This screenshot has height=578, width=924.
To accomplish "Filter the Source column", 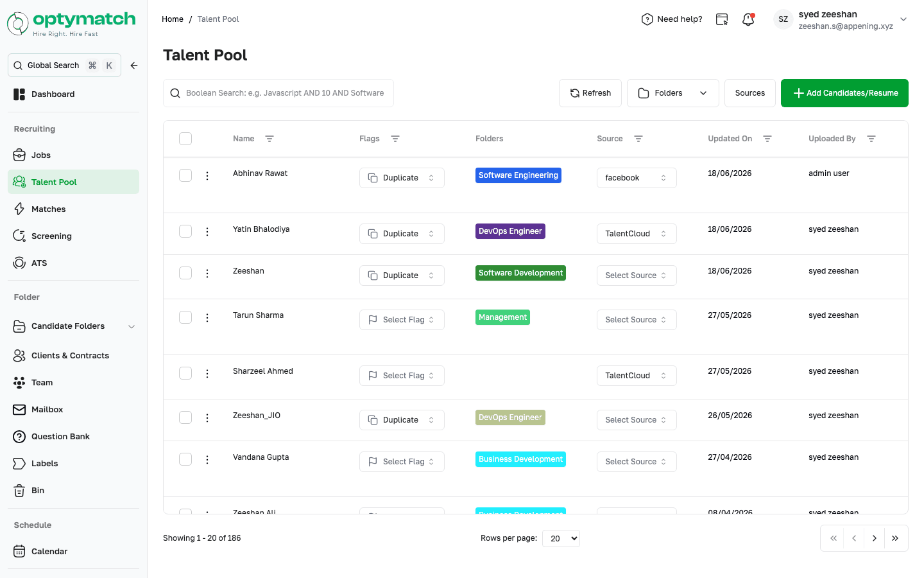I will tap(638, 139).
